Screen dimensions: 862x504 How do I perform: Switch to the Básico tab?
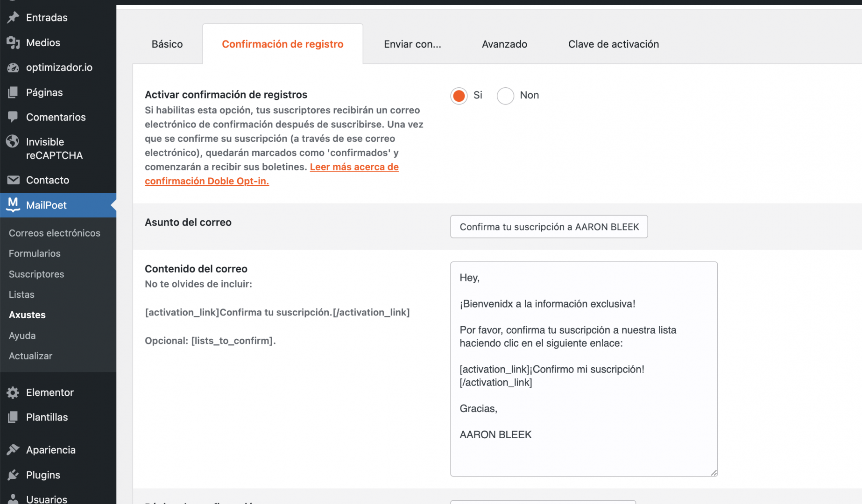(167, 44)
